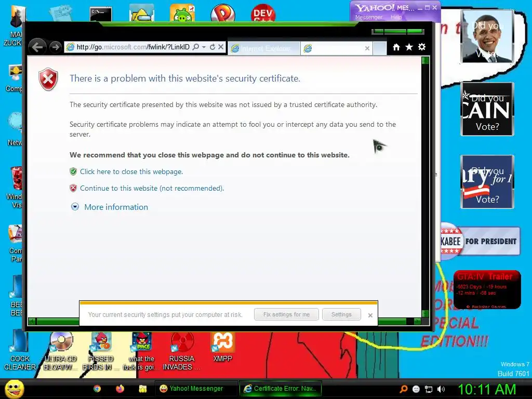Open the PISSED BIRDS IN desktop icon
This screenshot has width=532, height=399.
click(x=101, y=351)
